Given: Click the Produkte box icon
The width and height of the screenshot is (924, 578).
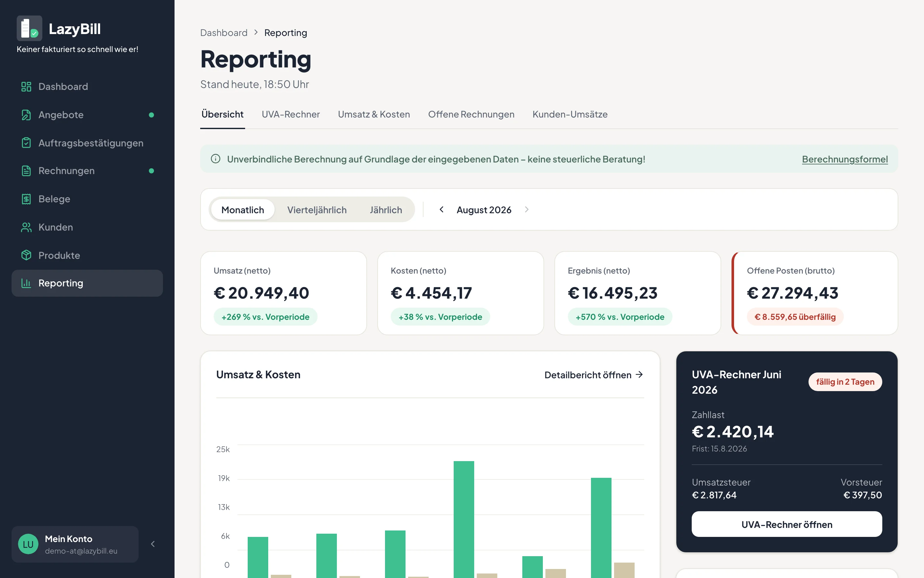Looking at the screenshot, I should (x=26, y=255).
